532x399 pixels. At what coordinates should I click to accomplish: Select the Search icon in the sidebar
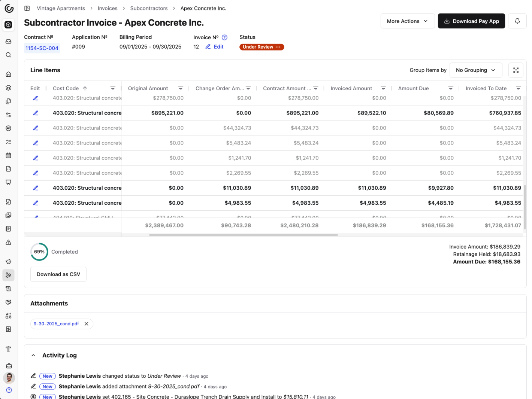pos(8,55)
